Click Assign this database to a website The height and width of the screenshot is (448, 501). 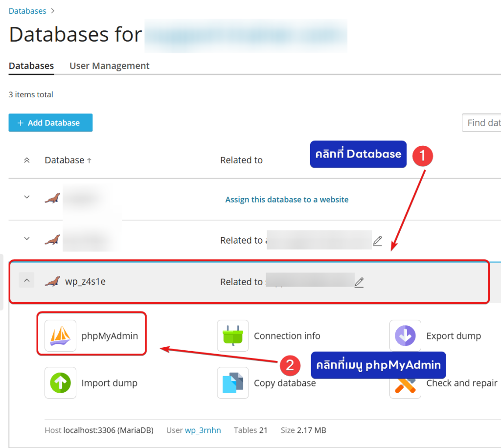pyautogui.click(x=287, y=200)
